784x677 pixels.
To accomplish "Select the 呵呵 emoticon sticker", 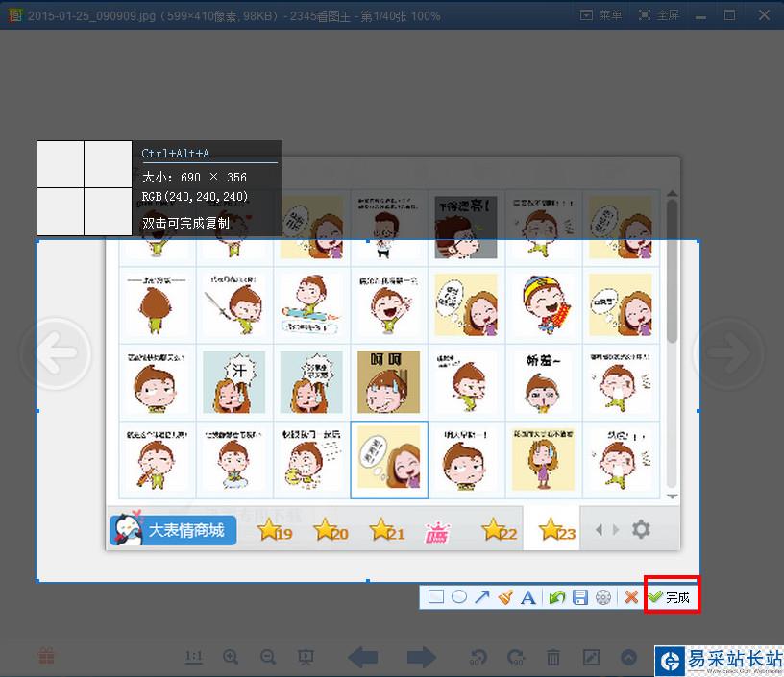I will coord(388,382).
